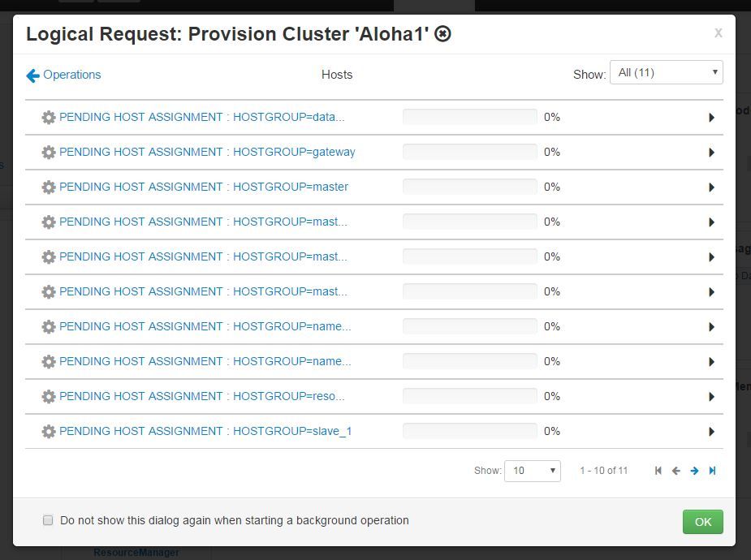Viewport: 751px width, 560px height.
Task: Check 'Do not show this dialog again' box
Action: point(48,520)
